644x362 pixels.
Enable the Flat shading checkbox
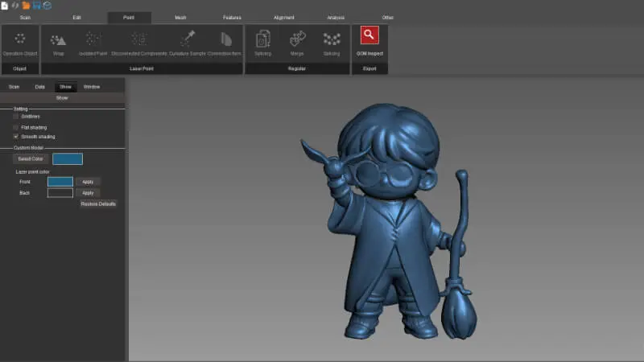(x=16, y=128)
